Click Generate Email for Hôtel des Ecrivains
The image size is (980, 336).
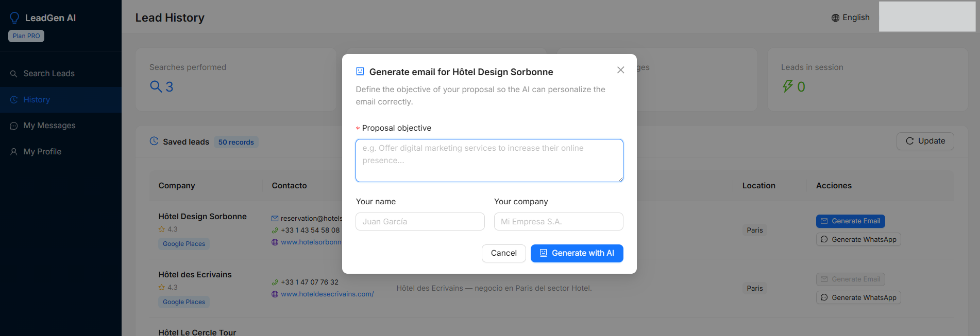851,279
